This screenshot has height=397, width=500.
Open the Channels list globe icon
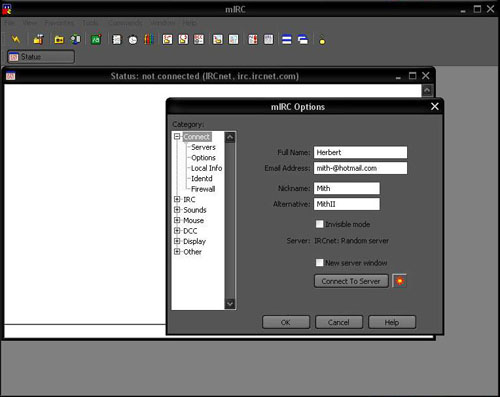pos(76,40)
